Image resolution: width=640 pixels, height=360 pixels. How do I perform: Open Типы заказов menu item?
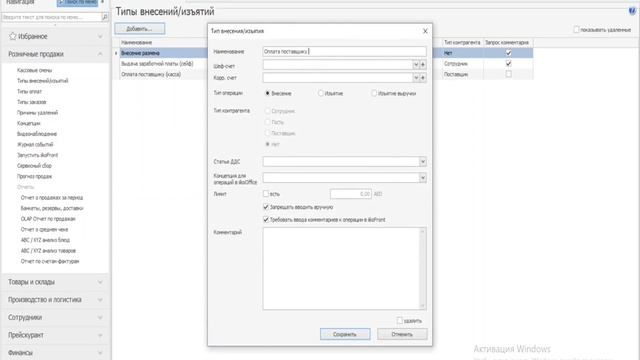coord(31,102)
